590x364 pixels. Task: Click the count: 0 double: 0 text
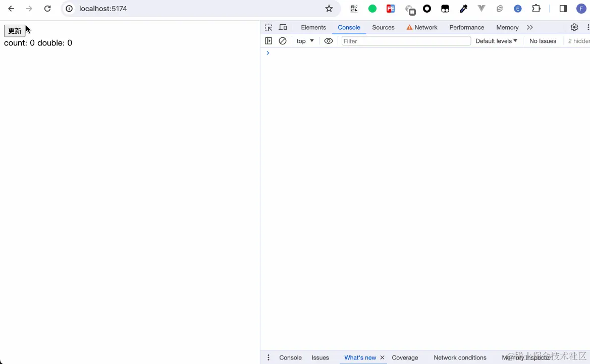pyautogui.click(x=38, y=43)
